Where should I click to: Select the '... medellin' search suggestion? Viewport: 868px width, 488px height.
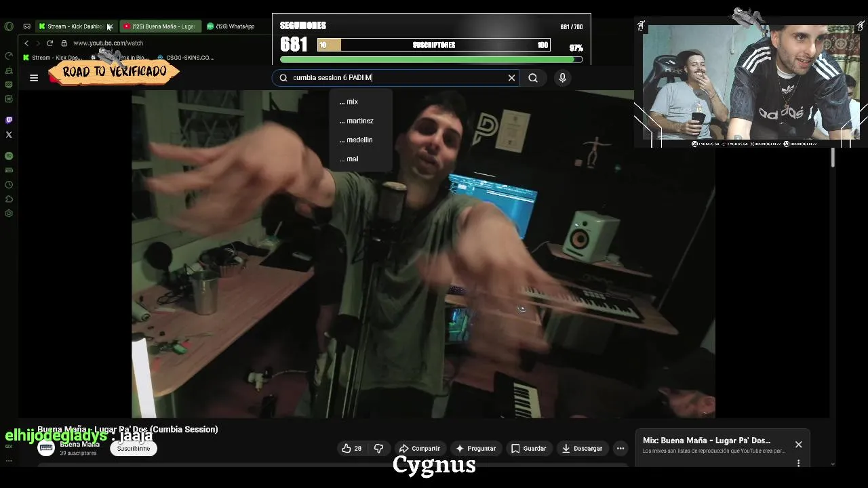tap(361, 140)
